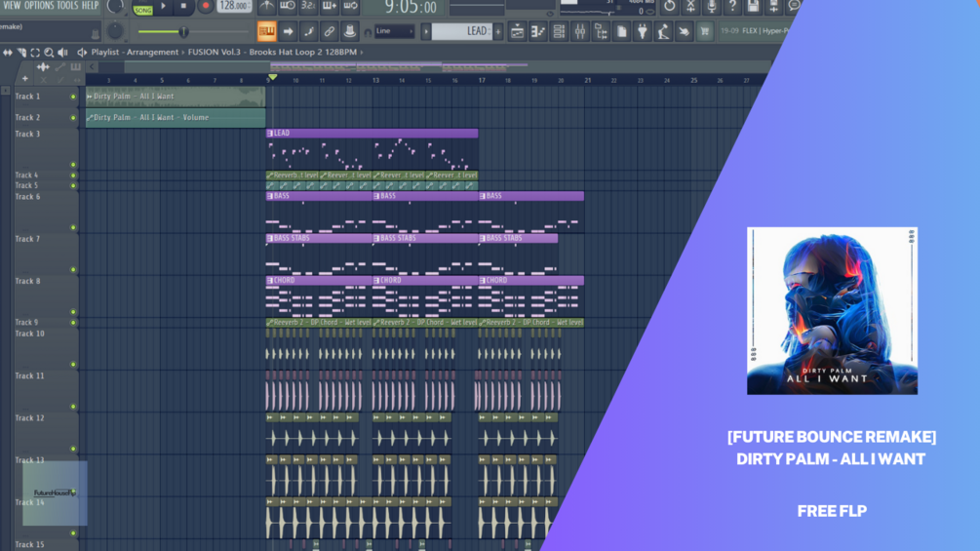Open the Playlist window from toolbar
The width and height of the screenshot is (980, 551).
(x=517, y=31)
